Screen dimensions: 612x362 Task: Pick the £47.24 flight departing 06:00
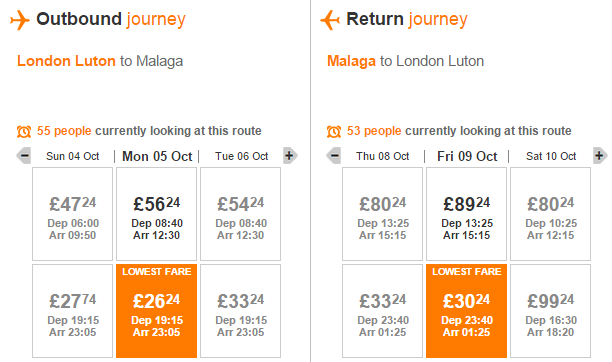73,214
